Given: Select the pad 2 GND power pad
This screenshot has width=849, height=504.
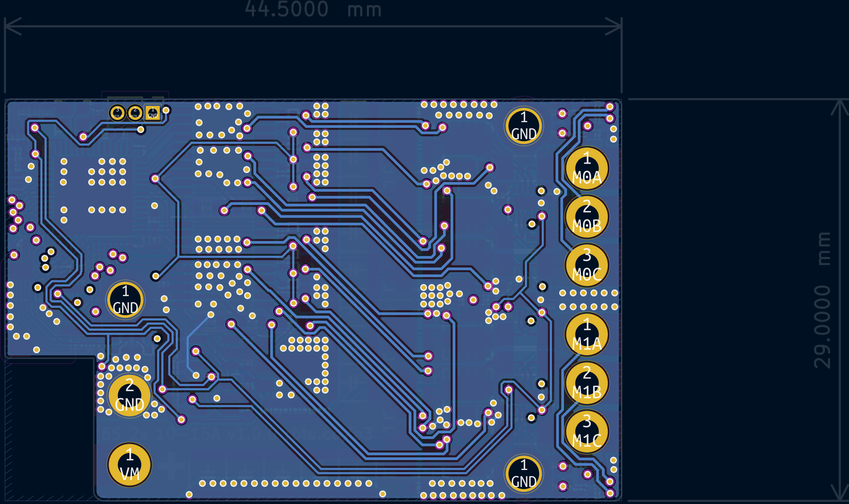Looking at the screenshot, I should (x=129, y=395).
